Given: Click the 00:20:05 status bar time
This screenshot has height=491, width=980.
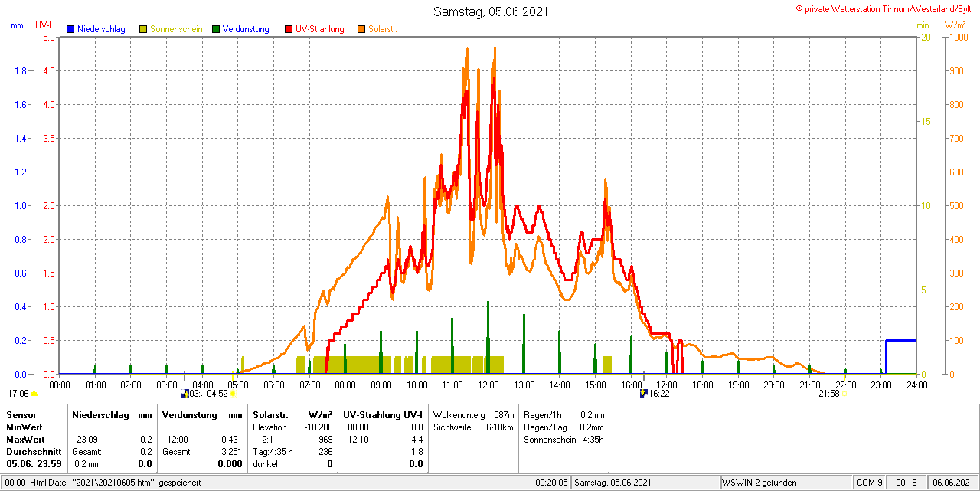Looking at the screenshot, I should 551,483.
